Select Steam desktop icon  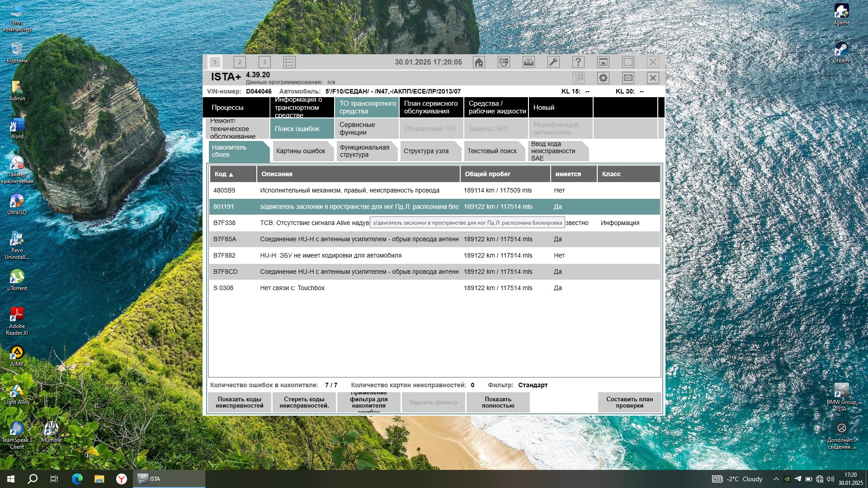[x=841, y=52]
